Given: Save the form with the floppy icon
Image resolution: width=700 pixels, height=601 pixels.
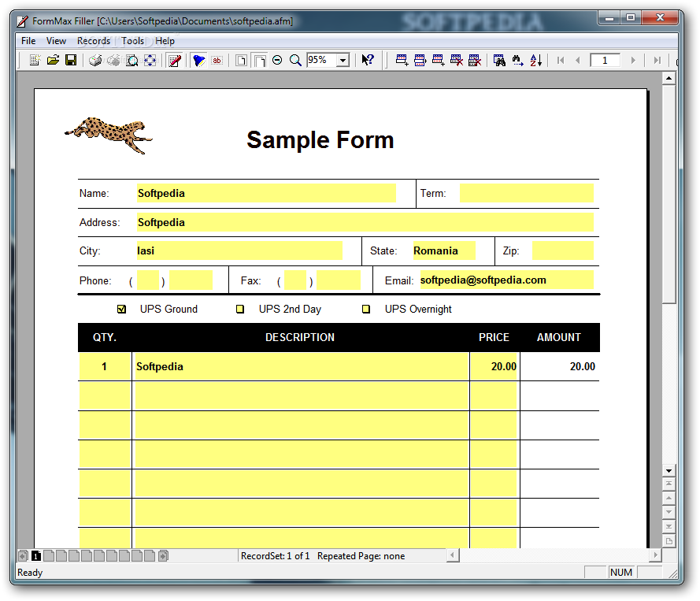Looking at the screenshot, I should [x=71, y=60].
